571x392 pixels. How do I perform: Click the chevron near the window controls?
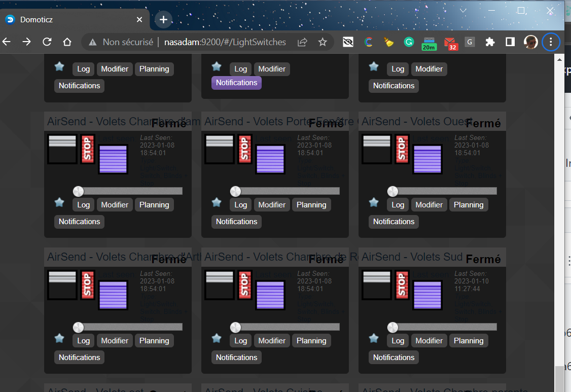point(462,10)
